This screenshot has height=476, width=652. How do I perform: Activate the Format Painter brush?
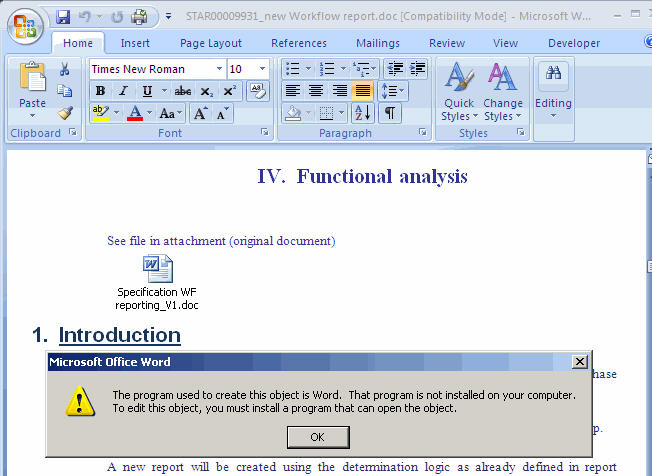[65, 112]
